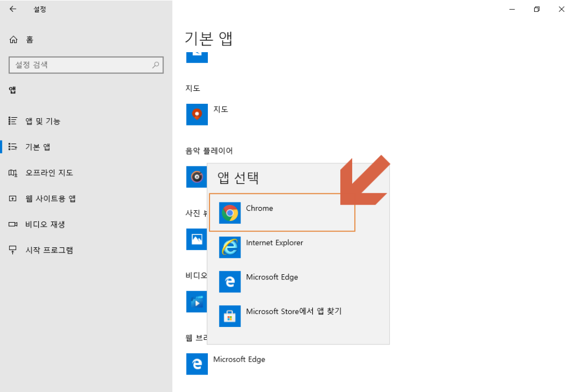Minimize the Settings window
The image size is (574, 392).
[512, 9]
